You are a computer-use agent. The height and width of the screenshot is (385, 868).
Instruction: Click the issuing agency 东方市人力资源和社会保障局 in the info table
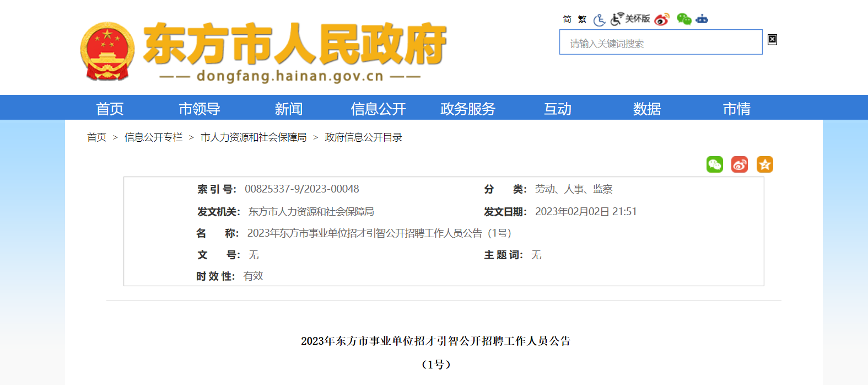(x=311, y=212)
